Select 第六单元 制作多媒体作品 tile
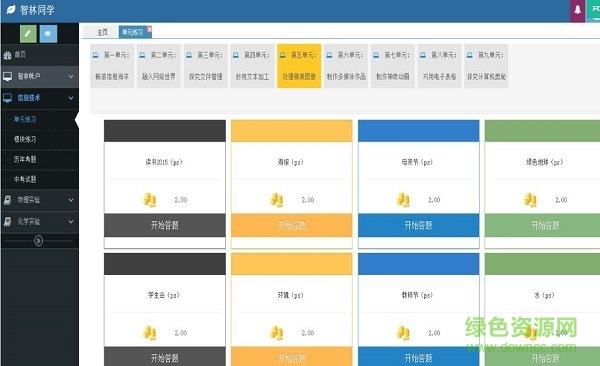This screenshot has height=366, width=600. coord(346,66)
